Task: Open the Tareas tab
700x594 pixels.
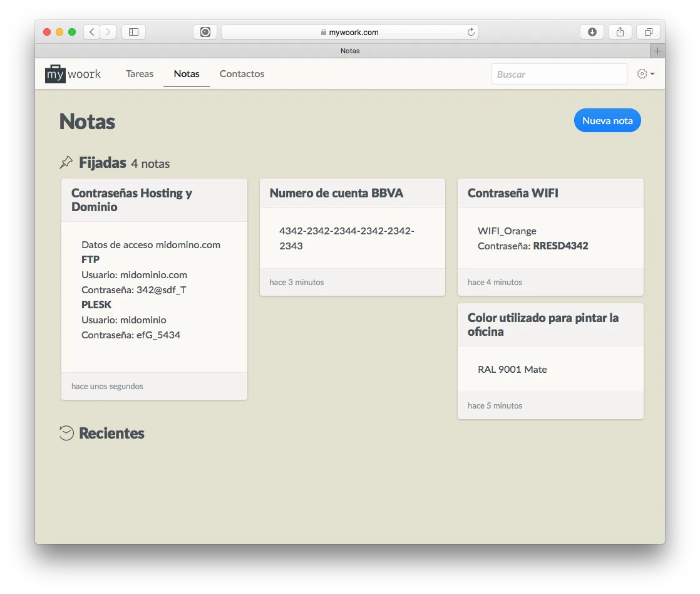Action: pyautogui.click(x=140, y=74)
